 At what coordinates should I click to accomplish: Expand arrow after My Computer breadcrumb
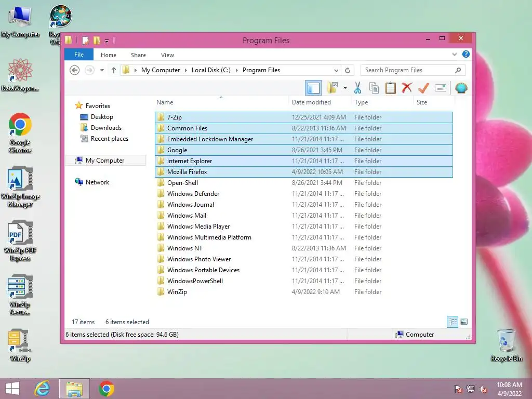185,70
